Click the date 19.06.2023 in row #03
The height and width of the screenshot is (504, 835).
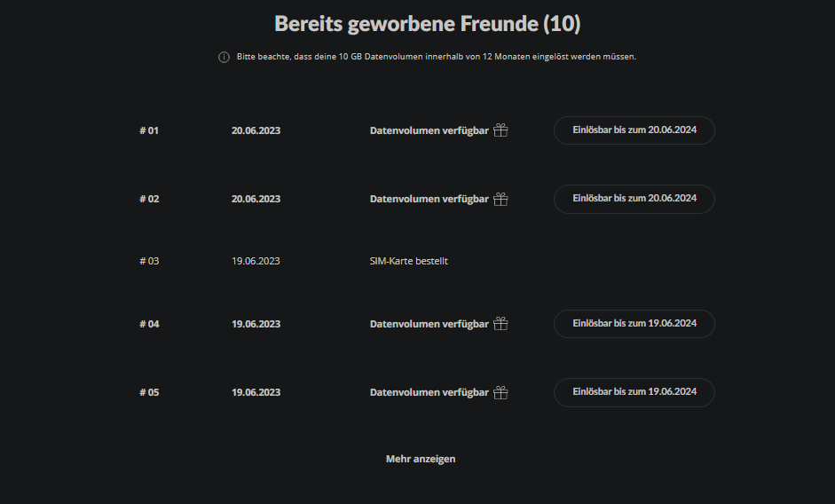[256, 261]
